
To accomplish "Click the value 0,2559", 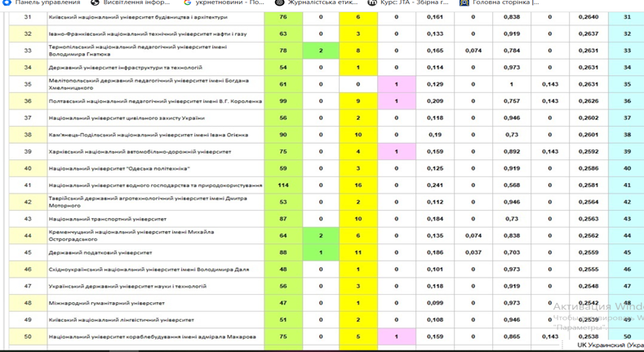I will pos(588,252).
